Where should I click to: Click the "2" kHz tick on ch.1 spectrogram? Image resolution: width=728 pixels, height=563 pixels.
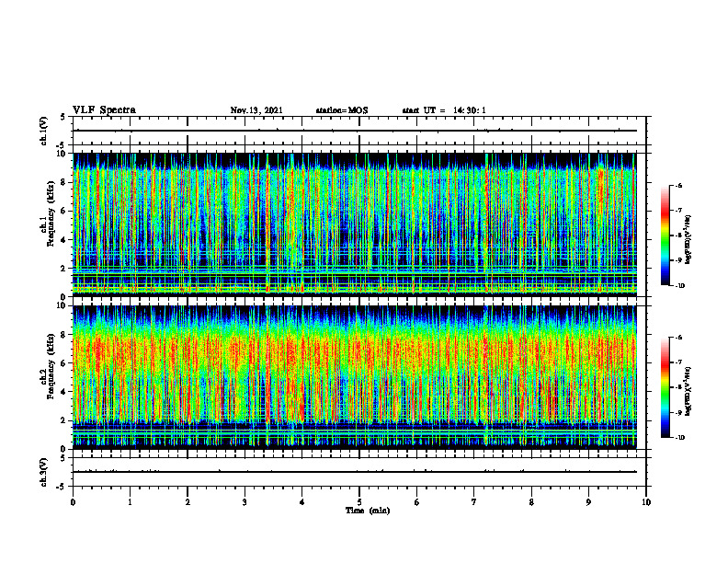point(64,268)
